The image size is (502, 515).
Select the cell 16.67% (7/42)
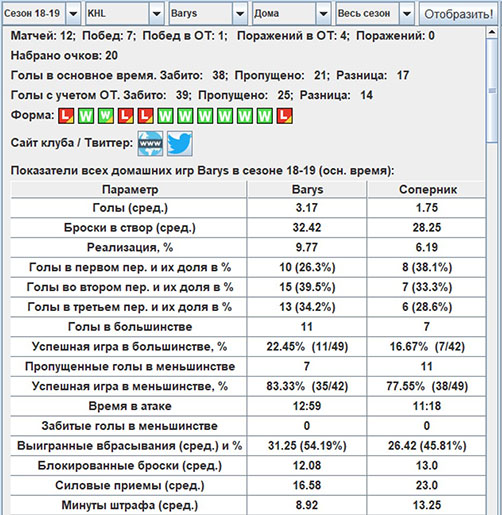[x=427, y=347]
